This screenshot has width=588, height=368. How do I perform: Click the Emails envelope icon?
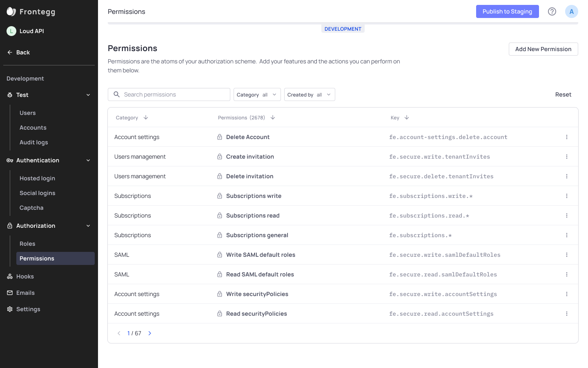pyautogui.click(x=10, y=293)
